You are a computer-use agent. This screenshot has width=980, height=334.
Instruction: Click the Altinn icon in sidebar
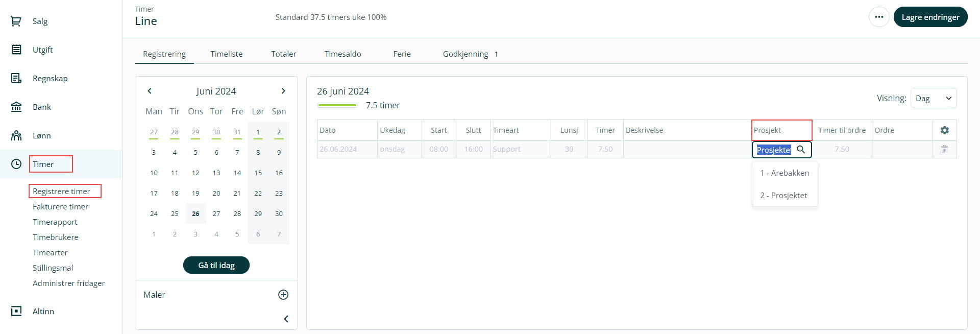(x=16, y=311)
